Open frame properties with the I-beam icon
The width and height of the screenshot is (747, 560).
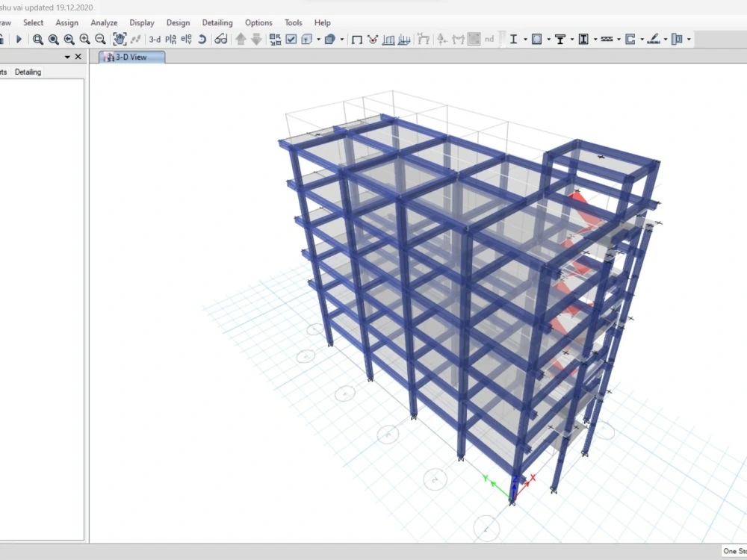(514, 39)
